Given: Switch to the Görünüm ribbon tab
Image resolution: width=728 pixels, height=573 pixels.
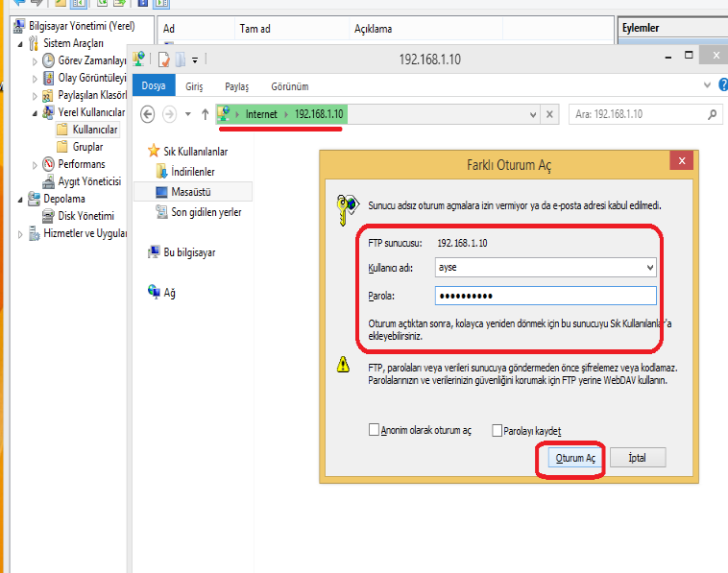Looking at the screenshot, I should click(x=289, y=86).
